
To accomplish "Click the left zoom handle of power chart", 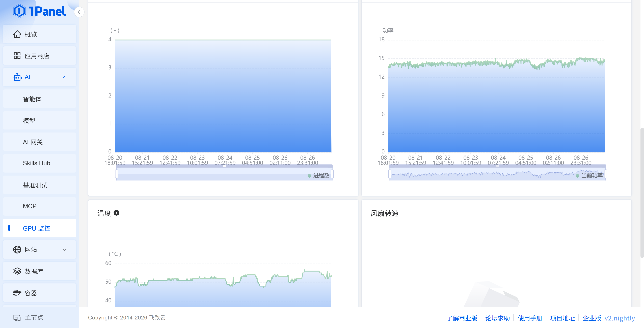I will (390, 174).
